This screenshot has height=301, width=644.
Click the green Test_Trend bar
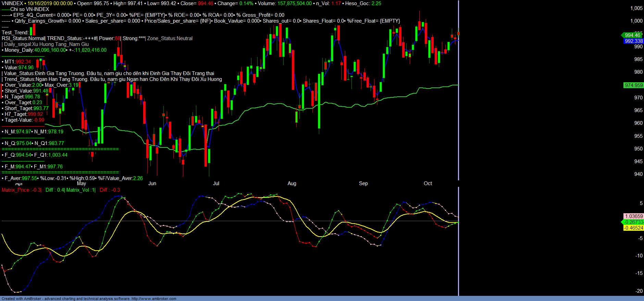click(x=31, y=32)
